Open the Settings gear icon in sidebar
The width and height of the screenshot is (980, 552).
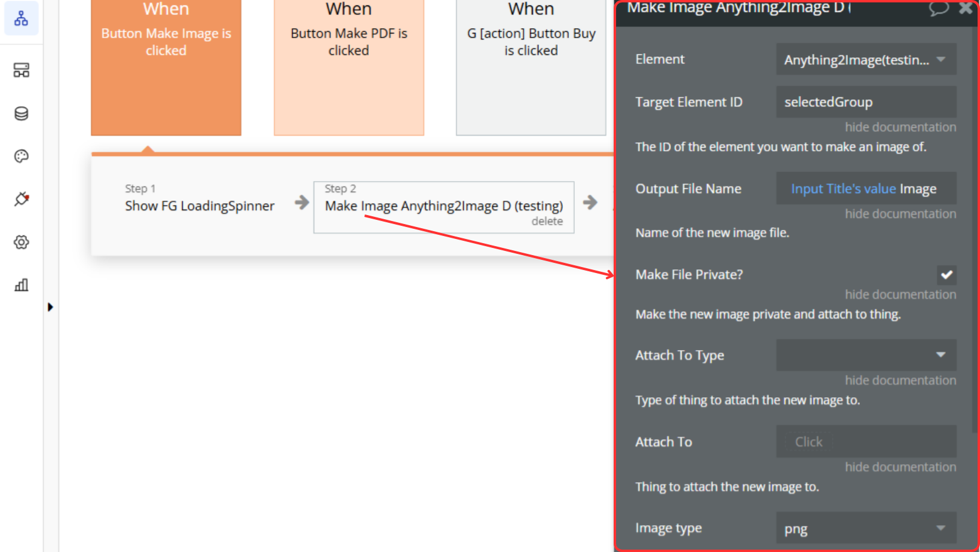tap(22, 242)
